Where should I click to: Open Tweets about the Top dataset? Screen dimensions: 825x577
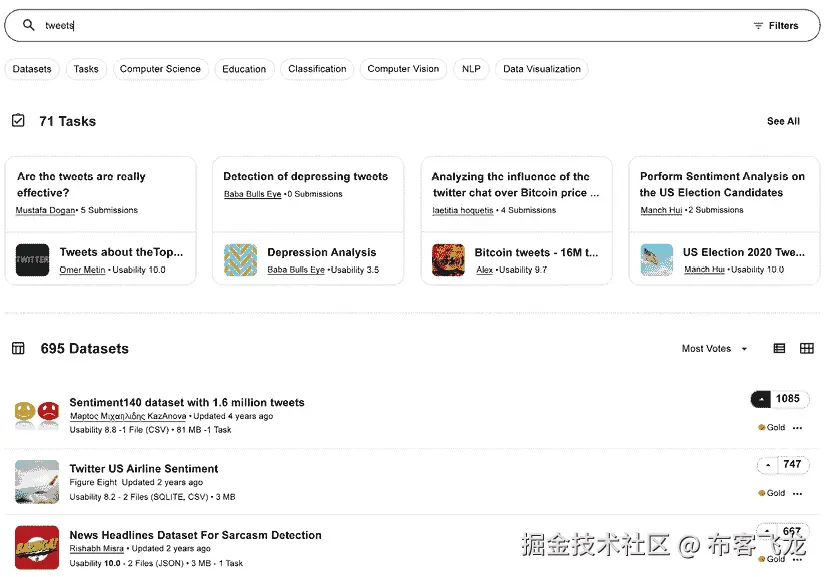pos(122,252)
